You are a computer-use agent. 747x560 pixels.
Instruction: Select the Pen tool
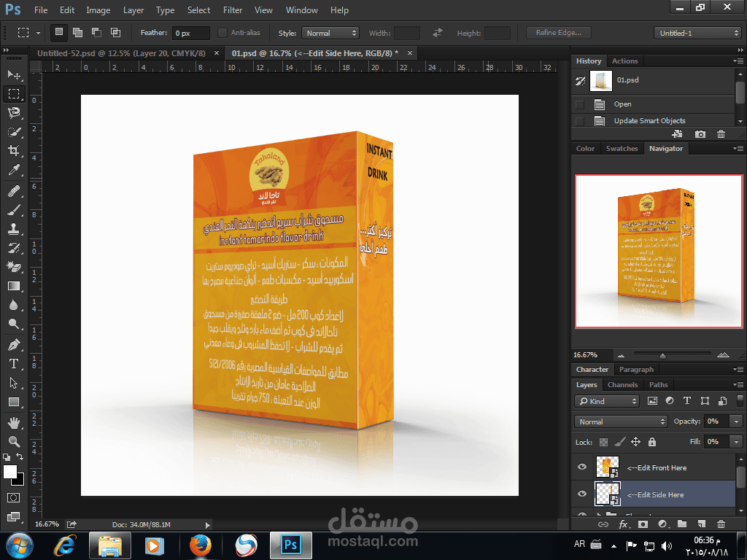click(14, 345)
